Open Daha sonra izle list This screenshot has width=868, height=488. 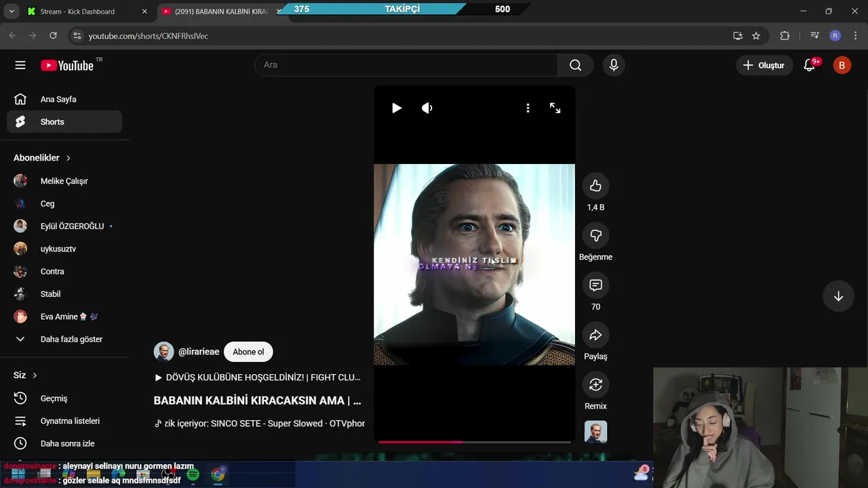[x=64, y=443]
